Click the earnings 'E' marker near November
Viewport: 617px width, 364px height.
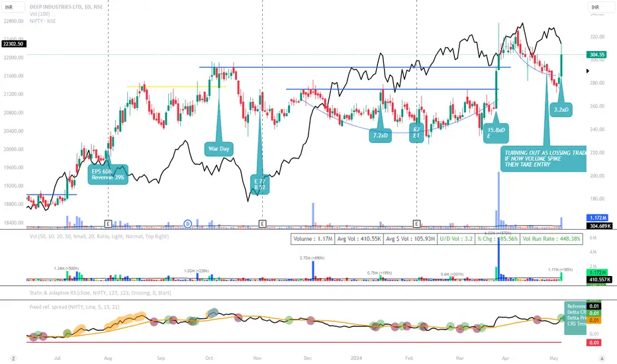coord(262,224)
